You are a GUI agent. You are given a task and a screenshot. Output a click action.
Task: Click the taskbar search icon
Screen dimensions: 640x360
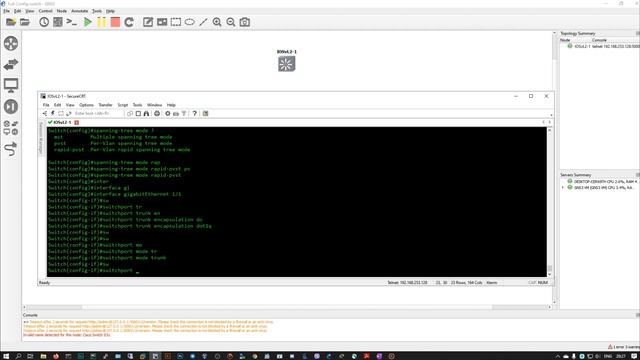tap(18, 356)
